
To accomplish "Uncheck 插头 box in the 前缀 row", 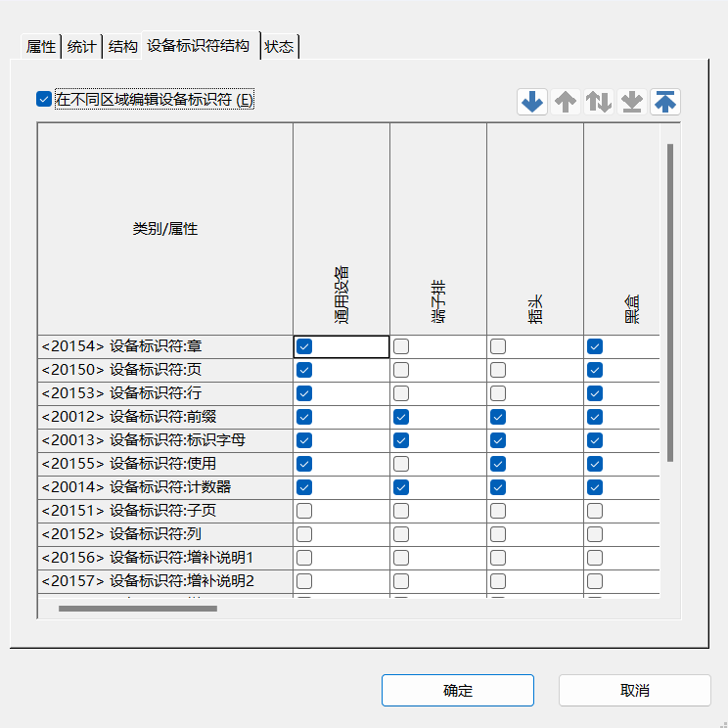I will click(x=498, y=417).
